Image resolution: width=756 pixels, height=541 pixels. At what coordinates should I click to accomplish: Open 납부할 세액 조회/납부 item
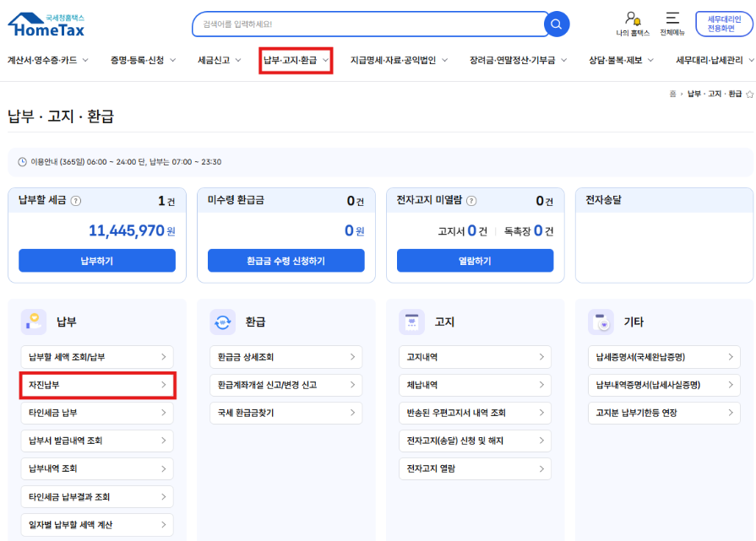pos(97,357)
